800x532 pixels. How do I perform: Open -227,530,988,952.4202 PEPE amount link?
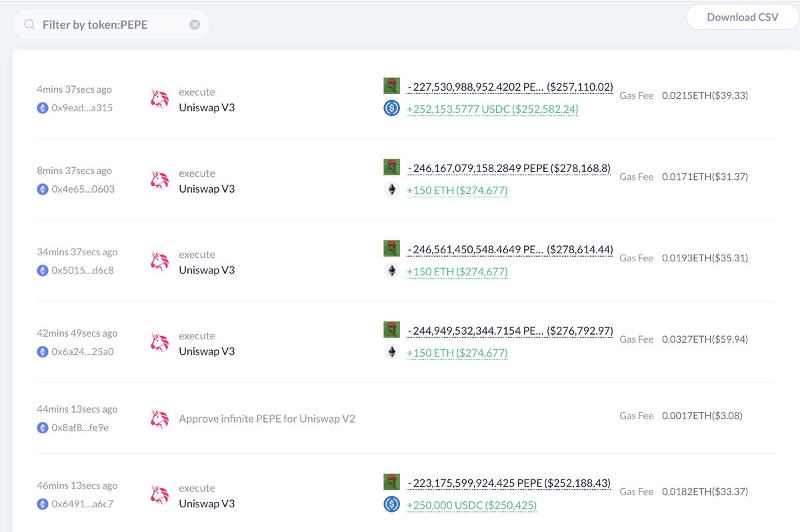(x=510, y=87)
